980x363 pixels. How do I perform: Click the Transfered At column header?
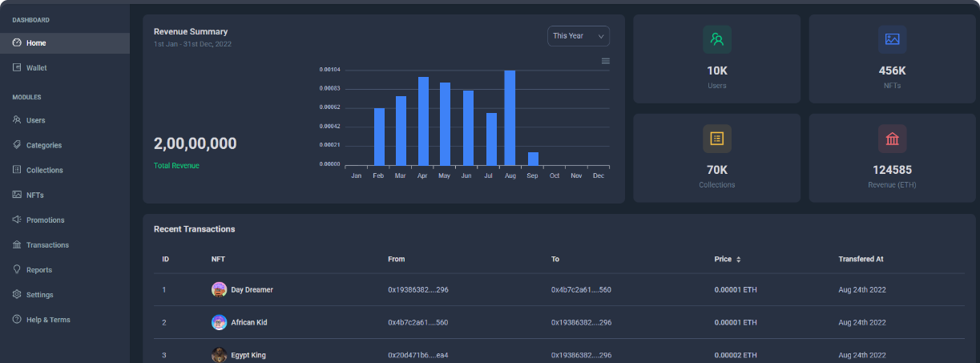861,260
